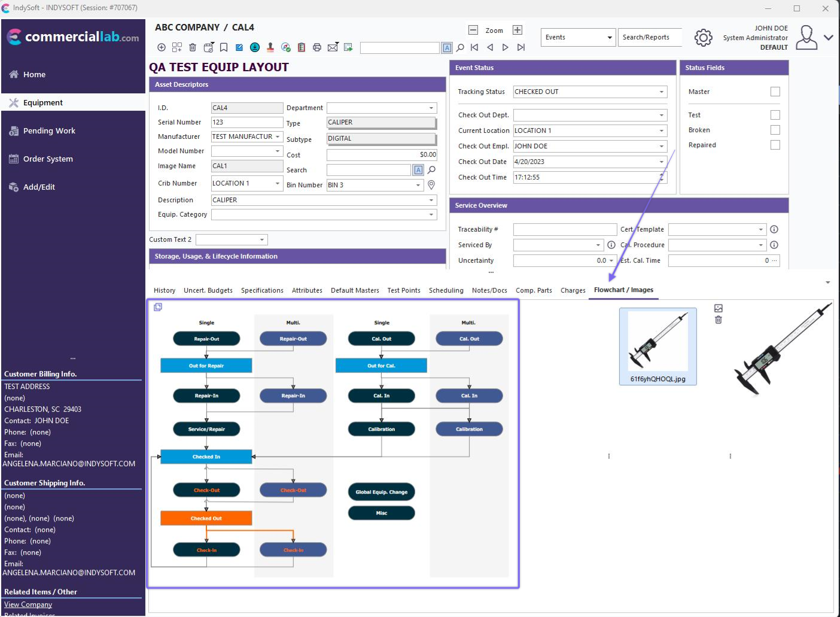
Task: Open the Events dropdown
Action: click(609, 38)
